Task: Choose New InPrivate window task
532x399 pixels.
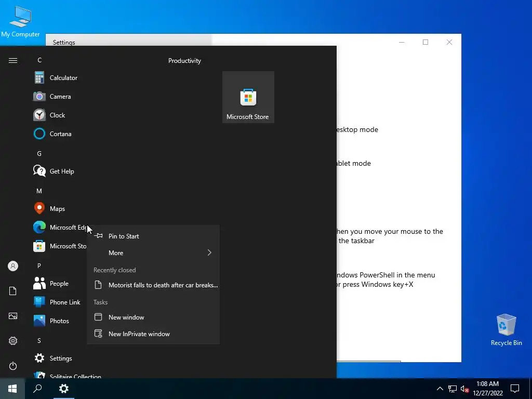Action: point(153,334)
